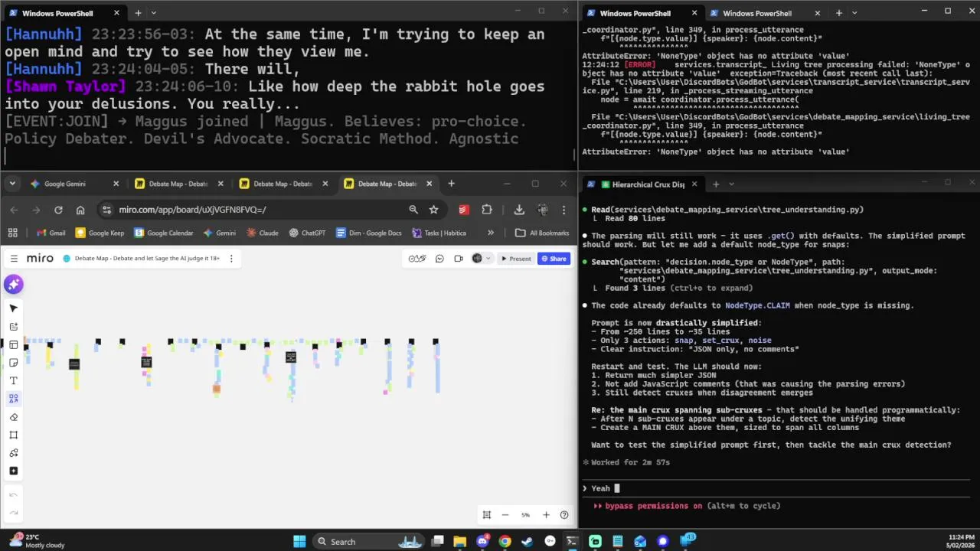Screen dimensions: 980x551
Task: Click the Chrome address bar URL
Action: (x=192, y=210)
